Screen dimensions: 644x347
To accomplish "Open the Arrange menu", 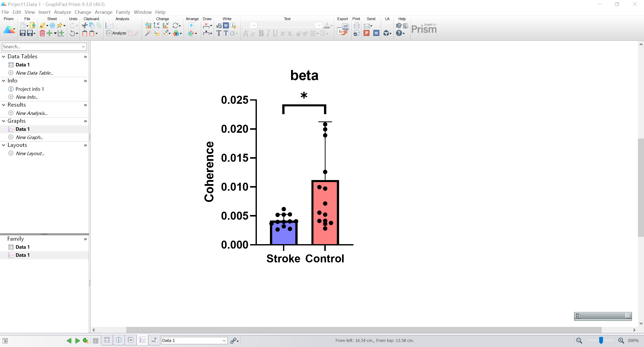I will coord(103,12).
